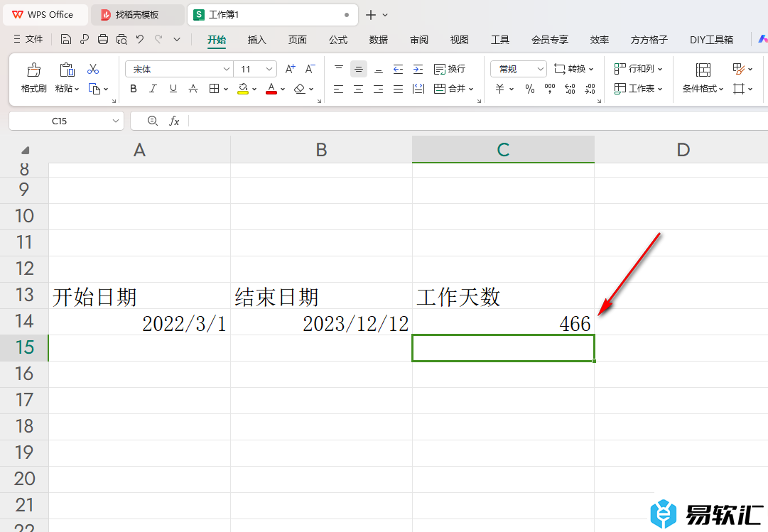Open the 文件 file menu
This screenshot has height=532, width=768.
pyautogui.click(x=28, y=39)
